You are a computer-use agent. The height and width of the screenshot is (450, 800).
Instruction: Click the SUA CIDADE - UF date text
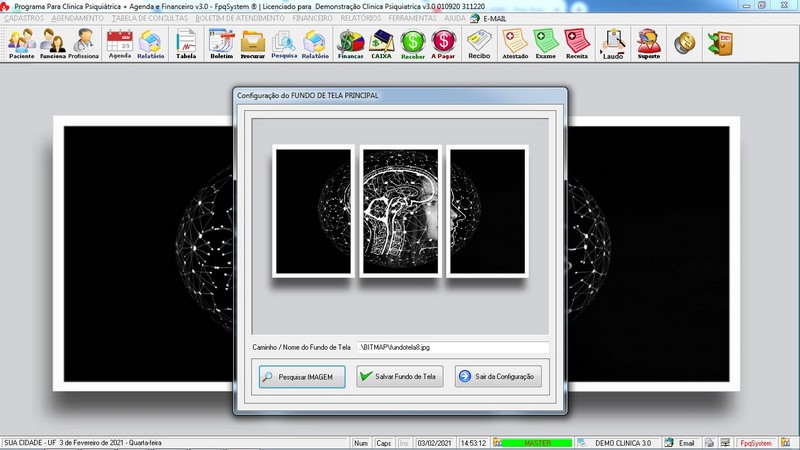(x=83, y=443)
